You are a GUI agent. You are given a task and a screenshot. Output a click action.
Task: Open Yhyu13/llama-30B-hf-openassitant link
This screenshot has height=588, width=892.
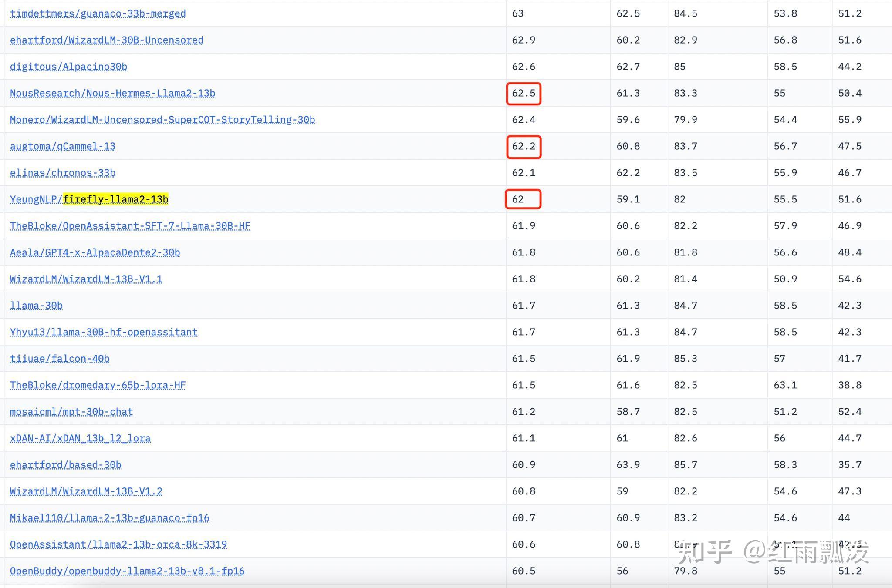tap(104, 332)
